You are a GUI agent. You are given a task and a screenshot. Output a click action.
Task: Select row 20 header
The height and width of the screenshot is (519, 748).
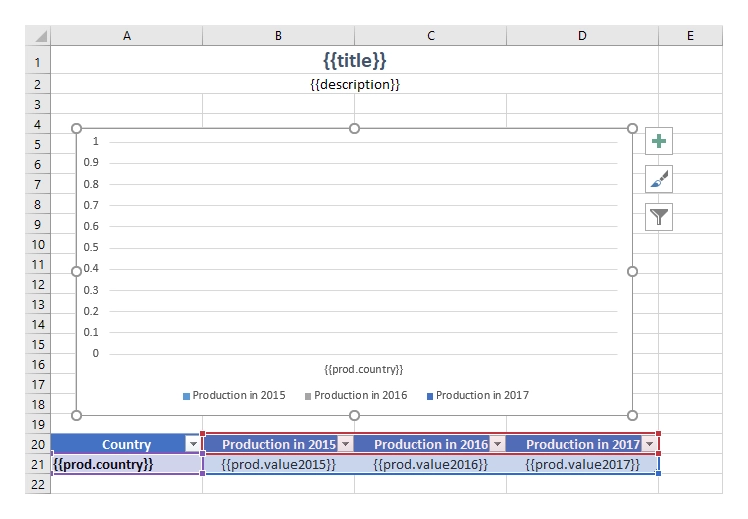coord(38,444)
